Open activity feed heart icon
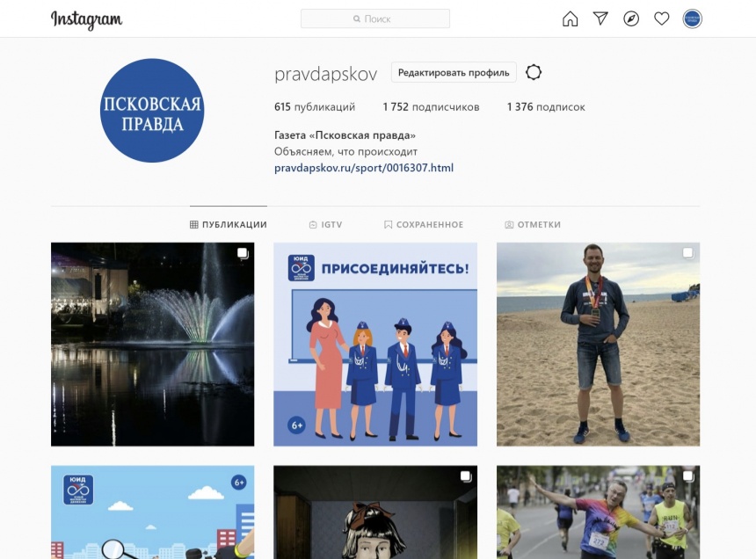 tap(662, 18)
